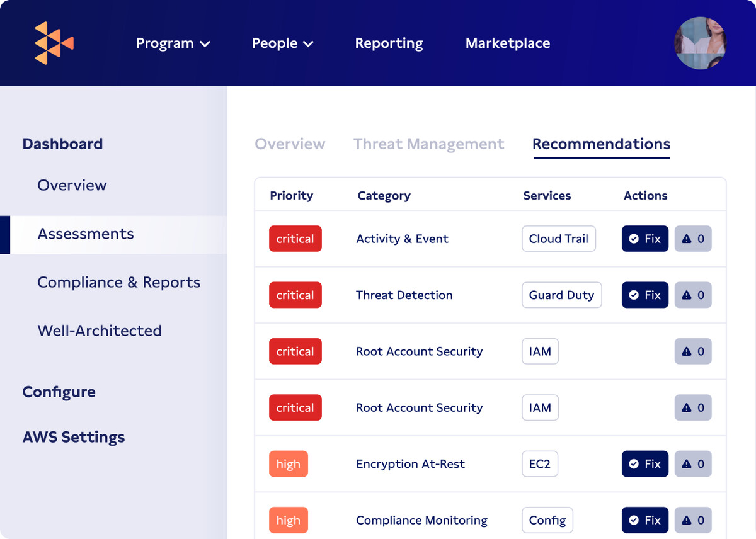The height and width of the screenshot is (539, 756).
Task: Switch to the Threat Management tab
Action: click(429, 144)
